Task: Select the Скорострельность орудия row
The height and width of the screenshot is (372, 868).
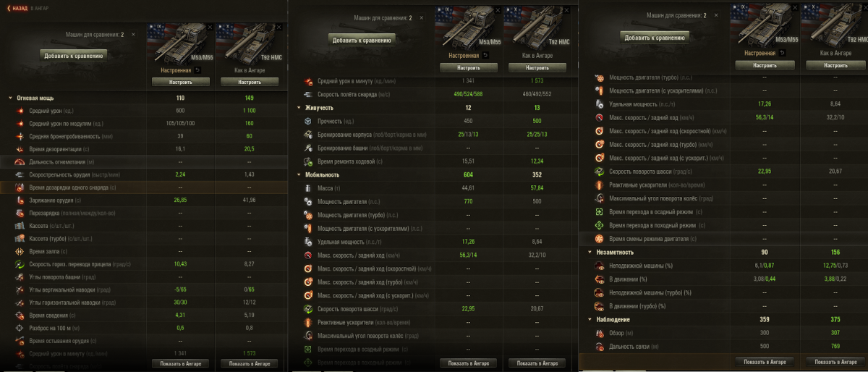Action: pyautogui.click(x=145, y=175)
